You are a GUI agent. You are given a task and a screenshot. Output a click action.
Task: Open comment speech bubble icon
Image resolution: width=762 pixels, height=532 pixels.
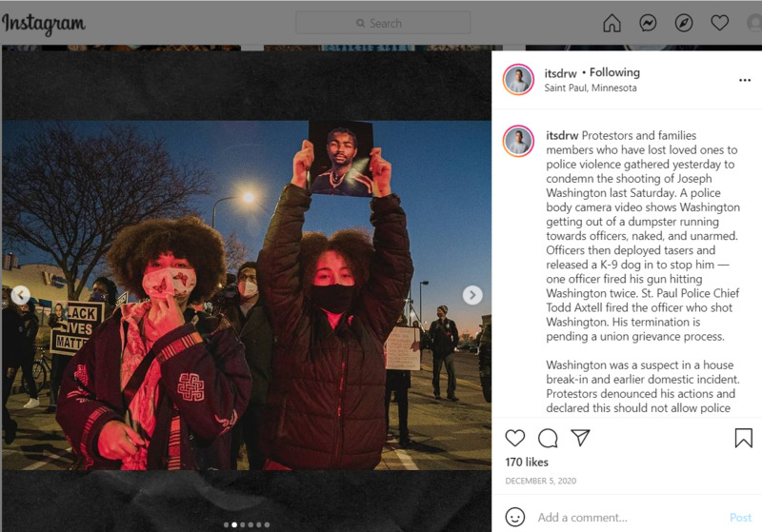548,438
